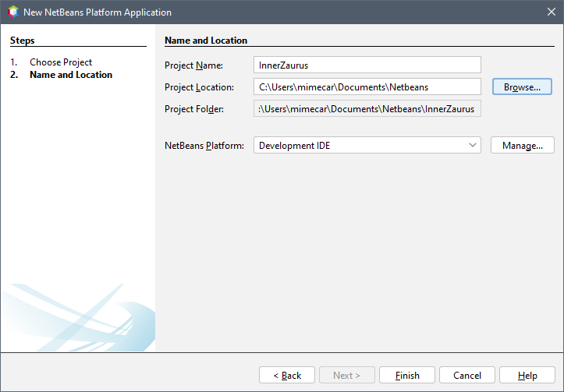Screen dimensions: 564x392
Task: Click the Name and Location panel heading
Action: click(x=206, y=41)
